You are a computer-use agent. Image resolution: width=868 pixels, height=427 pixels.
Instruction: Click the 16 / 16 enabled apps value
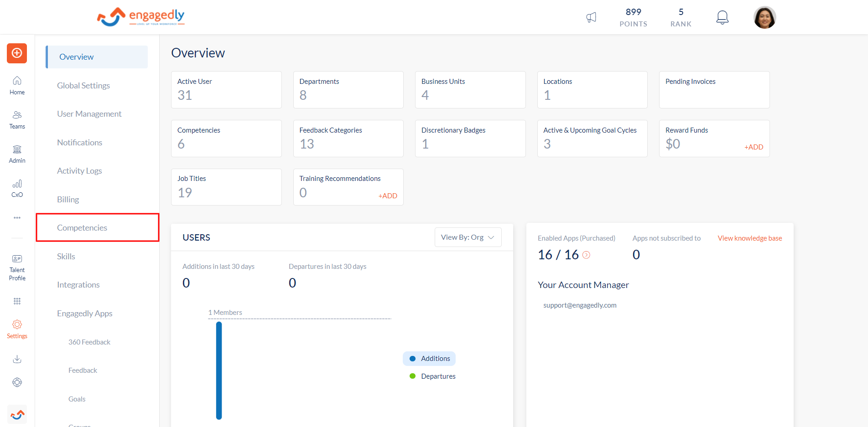[558, 255]
